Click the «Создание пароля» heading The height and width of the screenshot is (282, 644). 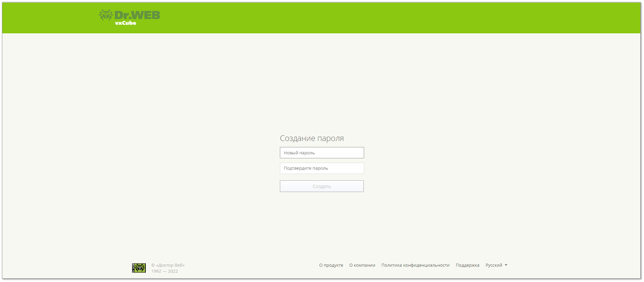[312, 138]
